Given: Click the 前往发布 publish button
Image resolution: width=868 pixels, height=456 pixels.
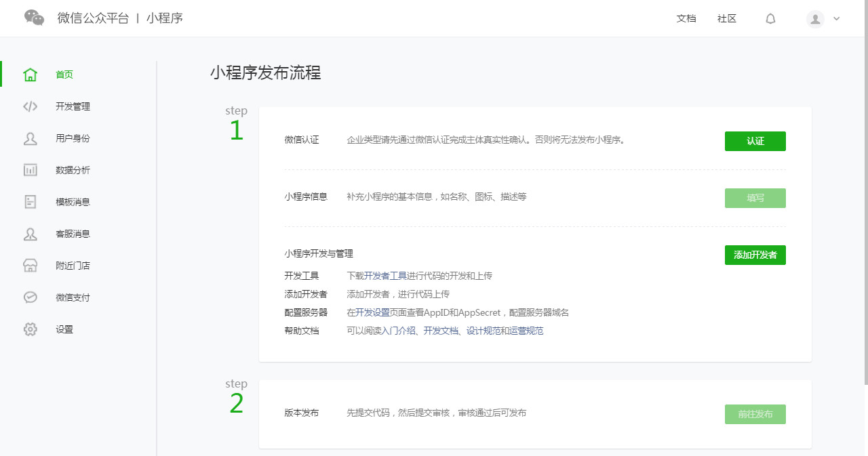Looking at the screenshot, I should [755, 414].
